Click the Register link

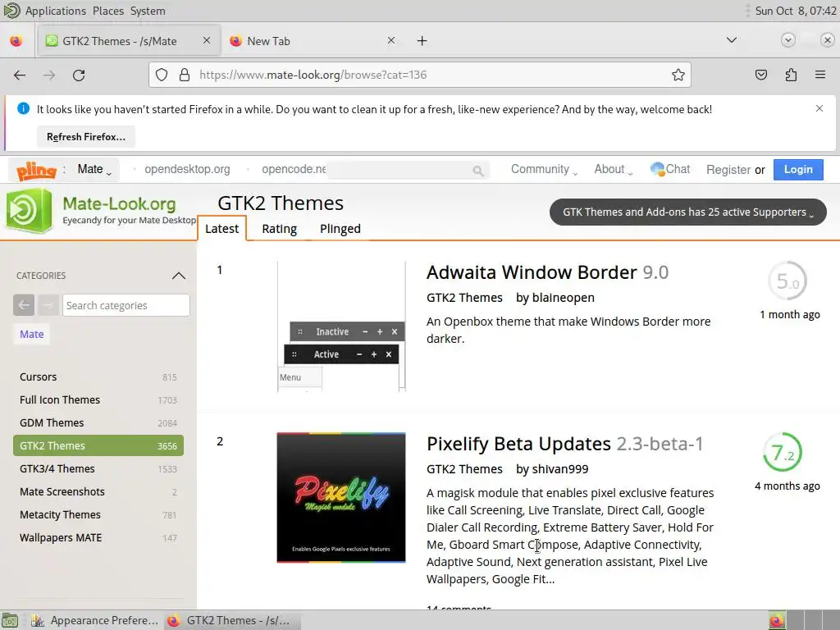pos(728,169)
